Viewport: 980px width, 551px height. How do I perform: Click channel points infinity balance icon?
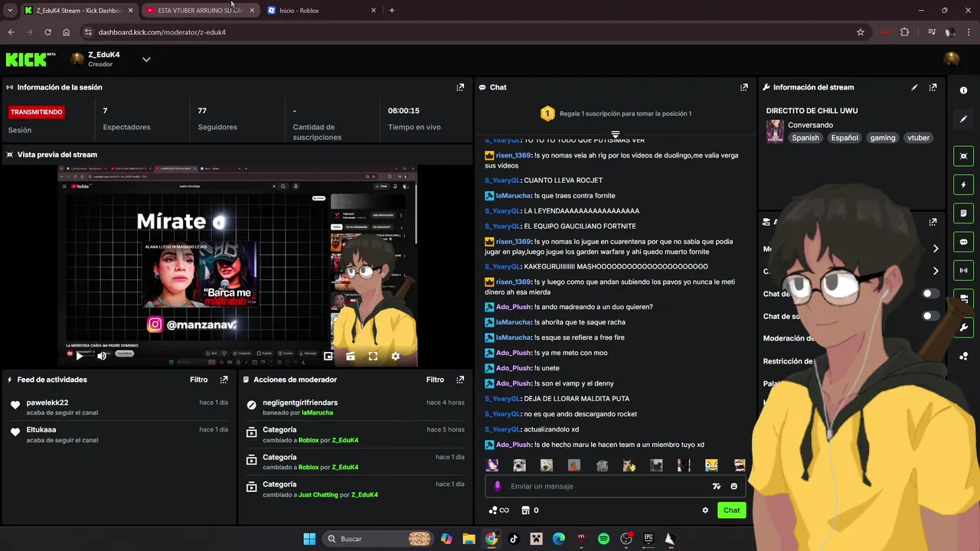[499, 510]
